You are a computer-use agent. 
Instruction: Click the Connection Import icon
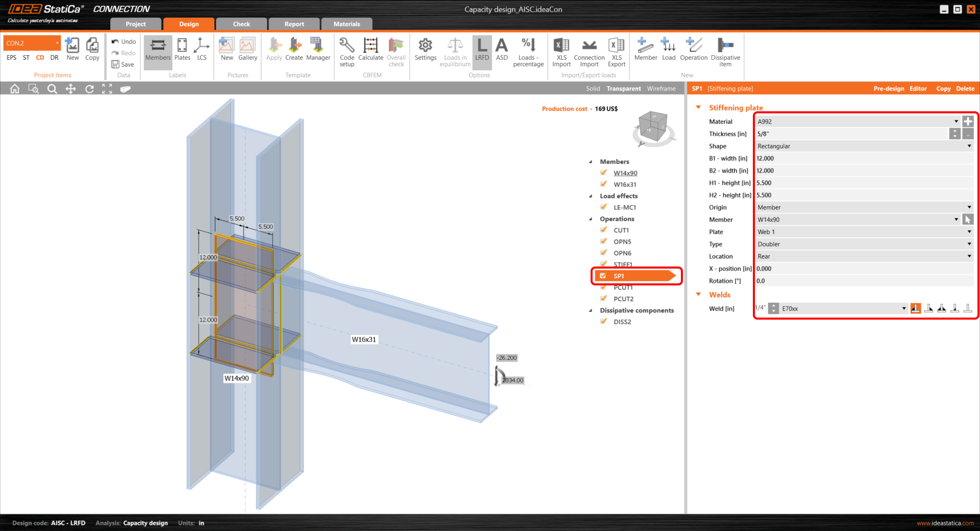(589, 51)
